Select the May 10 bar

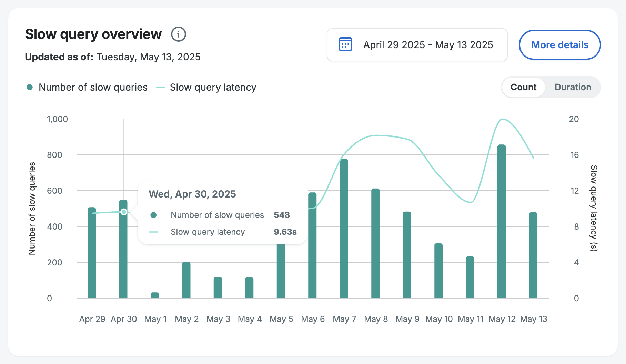click(x=438, y=271)
